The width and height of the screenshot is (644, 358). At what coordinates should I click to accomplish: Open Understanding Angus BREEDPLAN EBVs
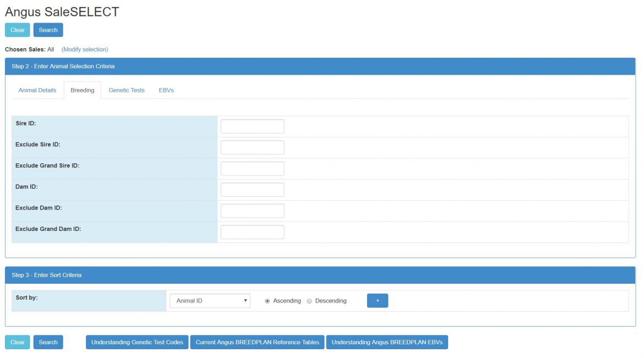pos(387,342)
